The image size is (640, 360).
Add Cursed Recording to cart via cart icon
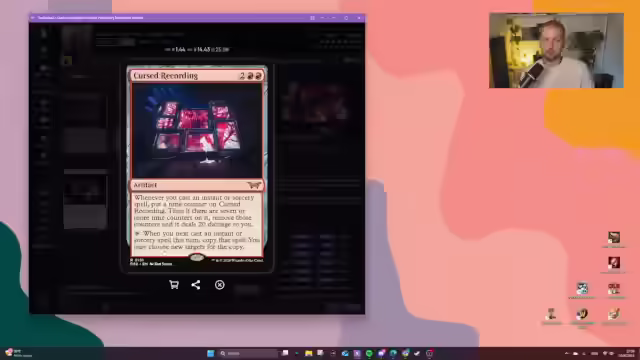tap(174, 284)
